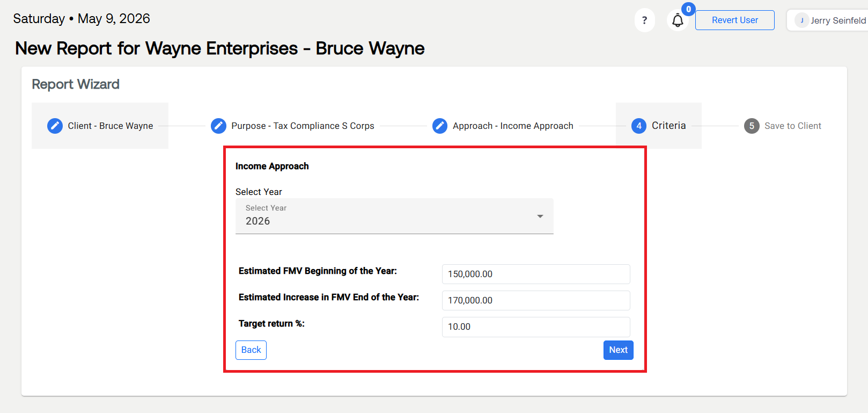This screenshot has width=868, height=413.
Task: Click the Revert User button
Action: coord(734,20)
